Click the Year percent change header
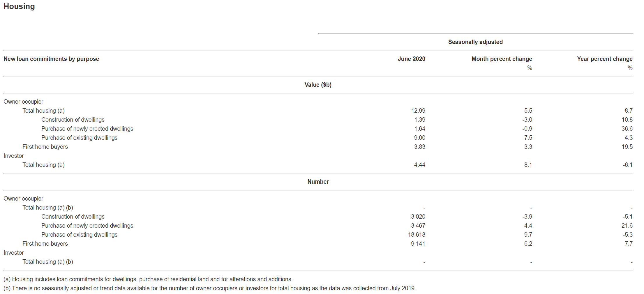Image resolution: width=644 pixels, height=294 pixels. [604, 59]
